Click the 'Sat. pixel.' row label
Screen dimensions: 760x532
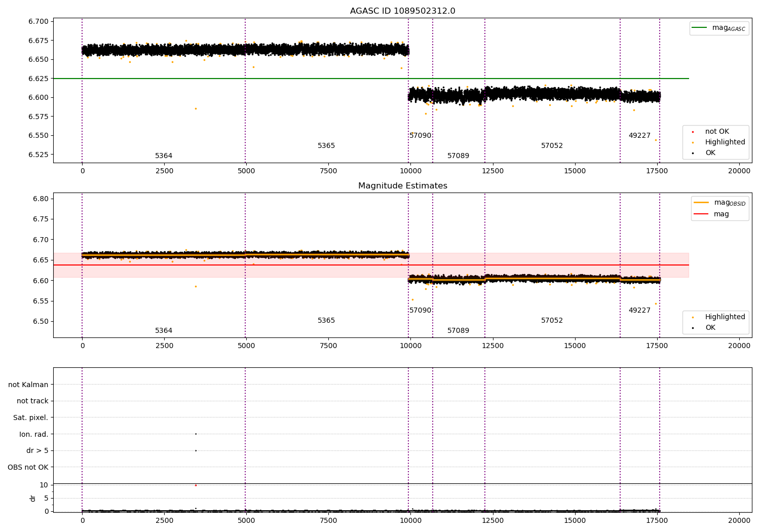(30, 418)
